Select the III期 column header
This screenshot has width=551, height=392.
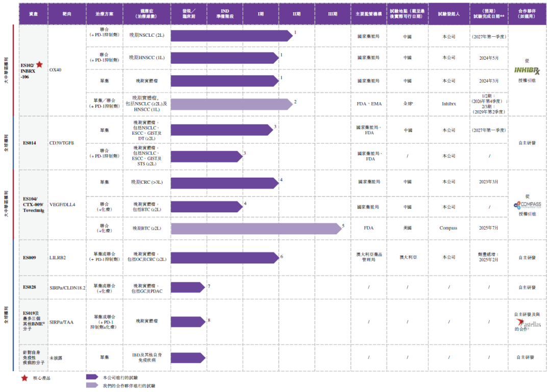pyautogui.click(x=332, y=13)
